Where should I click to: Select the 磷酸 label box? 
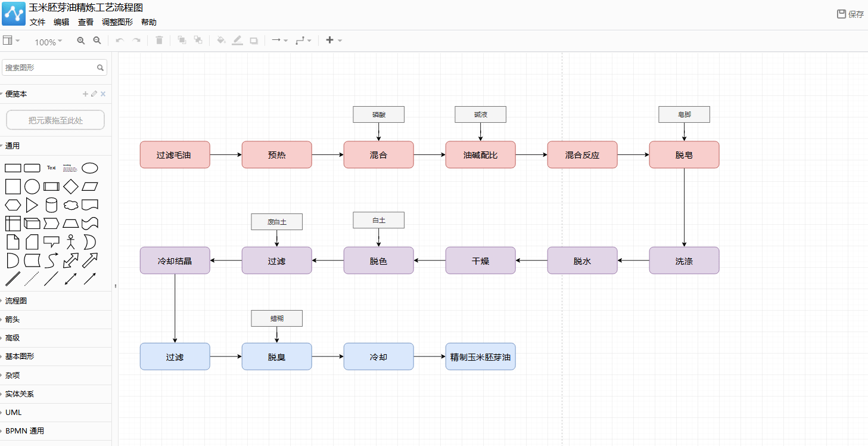tap(379, 114)
